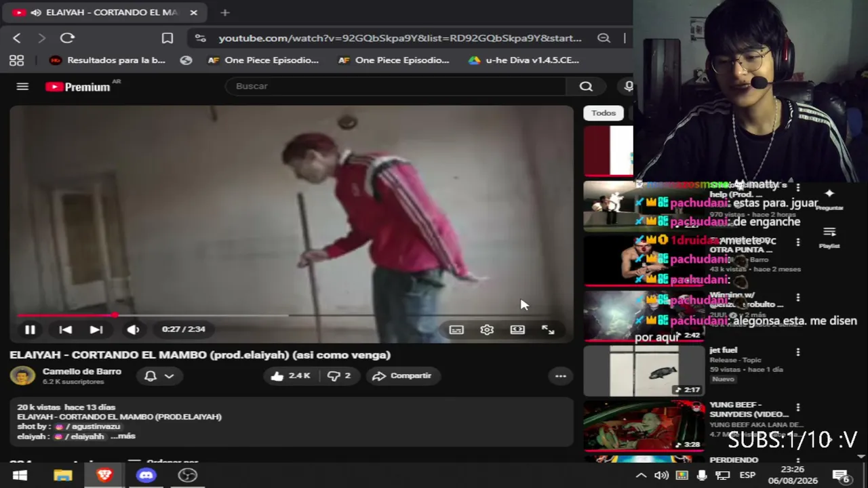Open the Camello de Barro channel name
This screenshot has width=868, height=488.
click(82, 371)
